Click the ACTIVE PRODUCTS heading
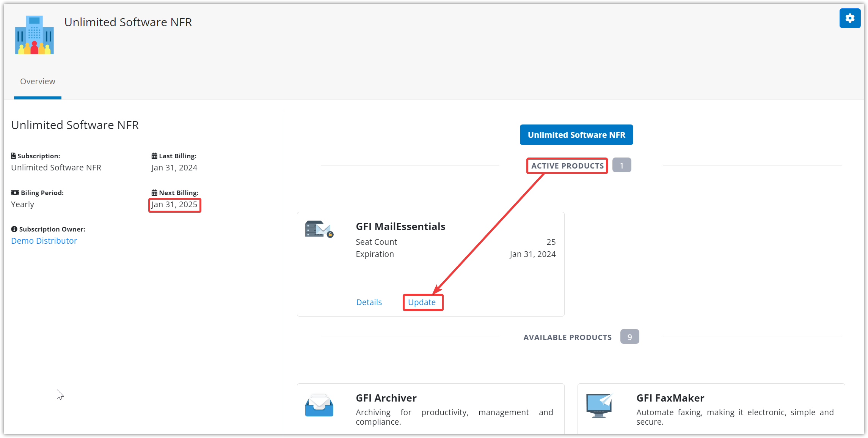The height and width of the screenshot is (438, 868). 567,166
